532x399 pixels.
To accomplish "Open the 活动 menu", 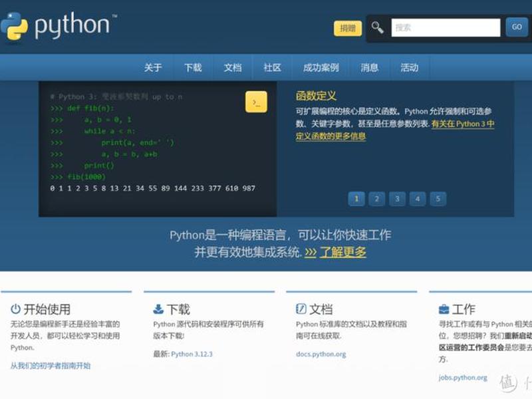I will (410, 68).
